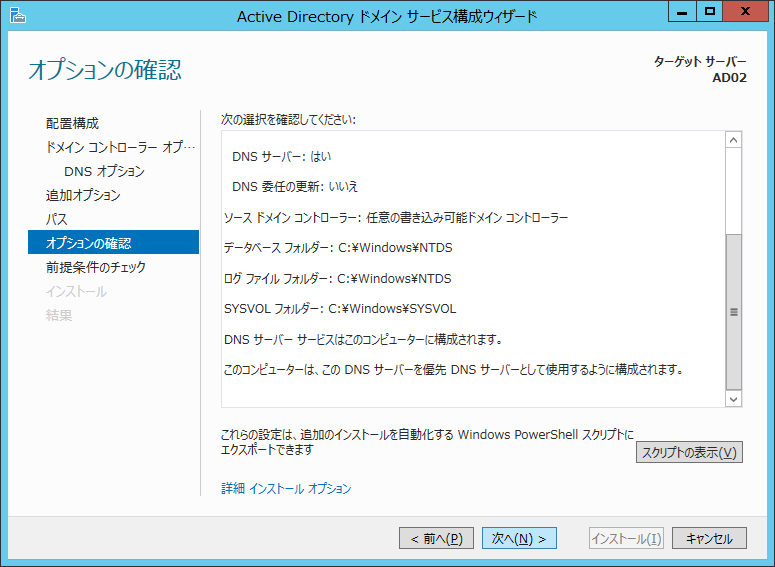This screenshot has width=775, height=567.
Task: Minimize the configuration wizard window
Action: [683, 12]
